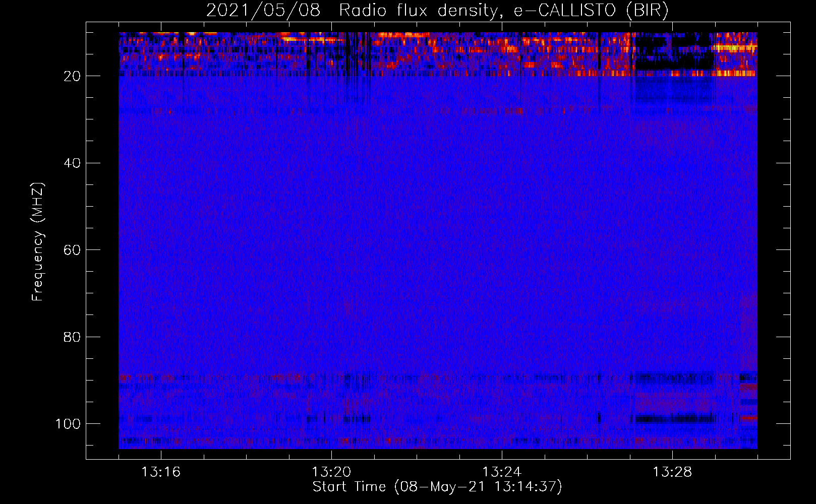Click the 13:28 time tick label
This screenshot has width=816, height=504.
pyautogui.click(x=672, y=472)
